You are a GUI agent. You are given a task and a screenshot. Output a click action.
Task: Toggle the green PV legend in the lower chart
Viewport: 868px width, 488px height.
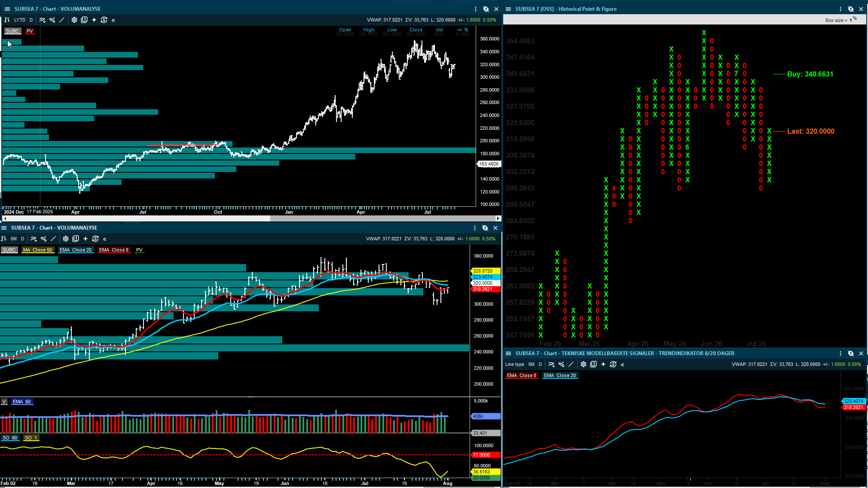[x=139, y=250]
